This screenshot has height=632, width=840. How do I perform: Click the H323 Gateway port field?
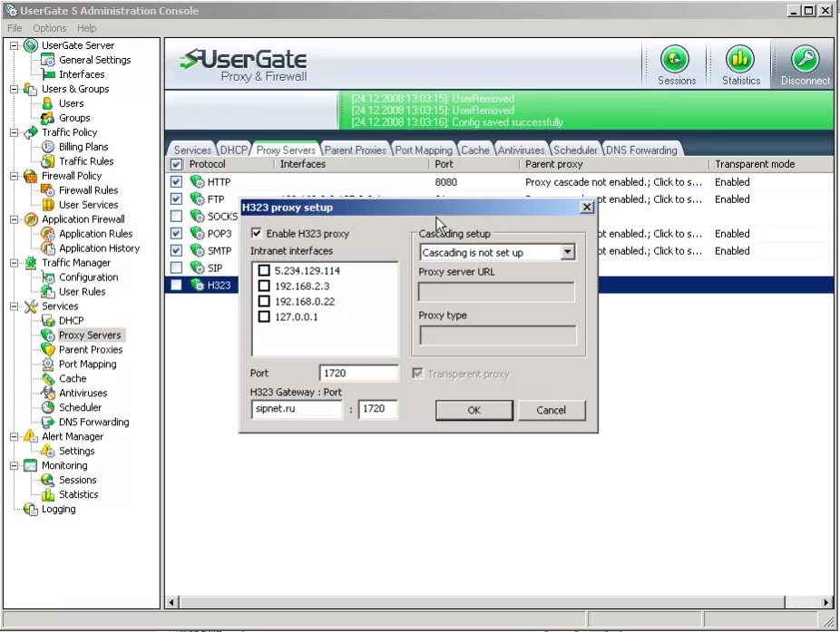[377, 409]
